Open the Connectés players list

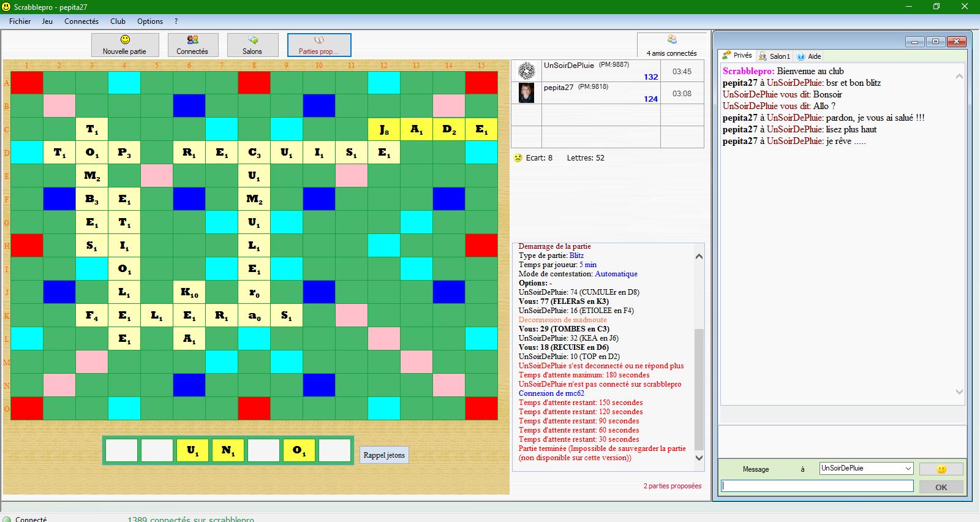pyautogui.click(x=192, y=45)
